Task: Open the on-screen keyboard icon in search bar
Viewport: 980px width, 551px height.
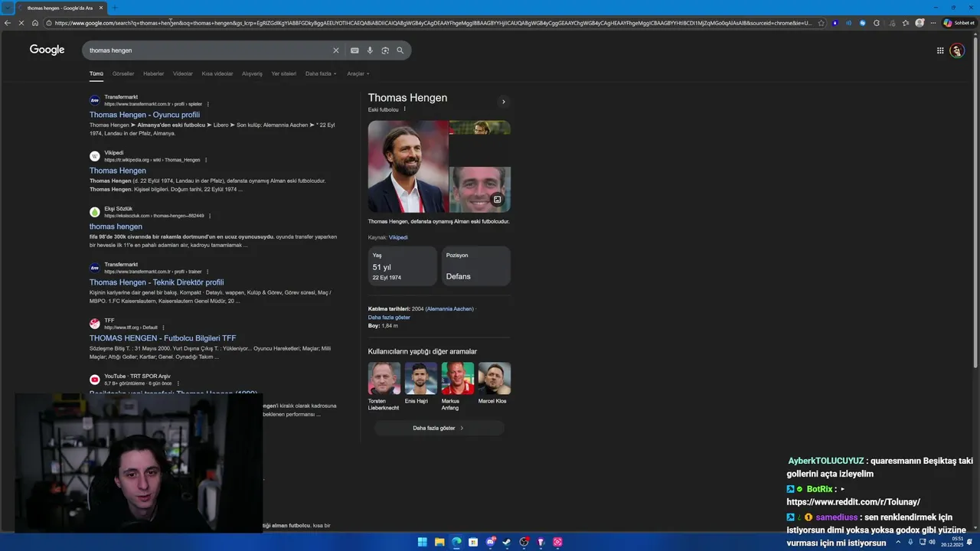Action: tap(354, 51)
